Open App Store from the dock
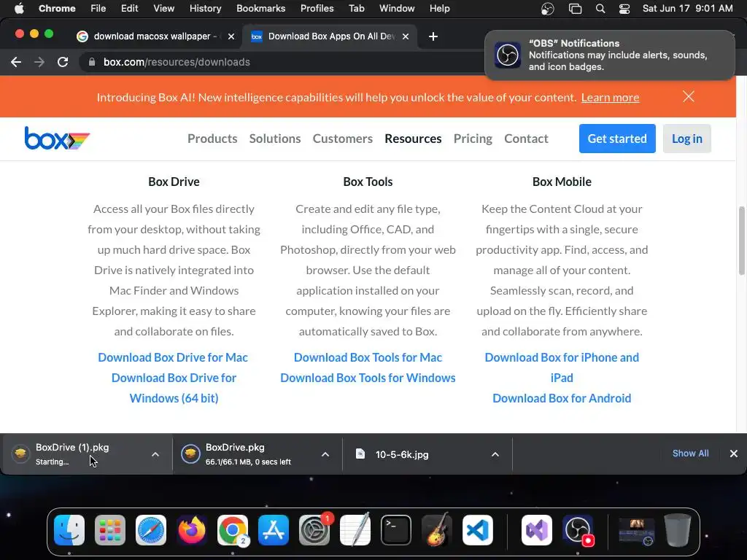 [x=274, y=530]
